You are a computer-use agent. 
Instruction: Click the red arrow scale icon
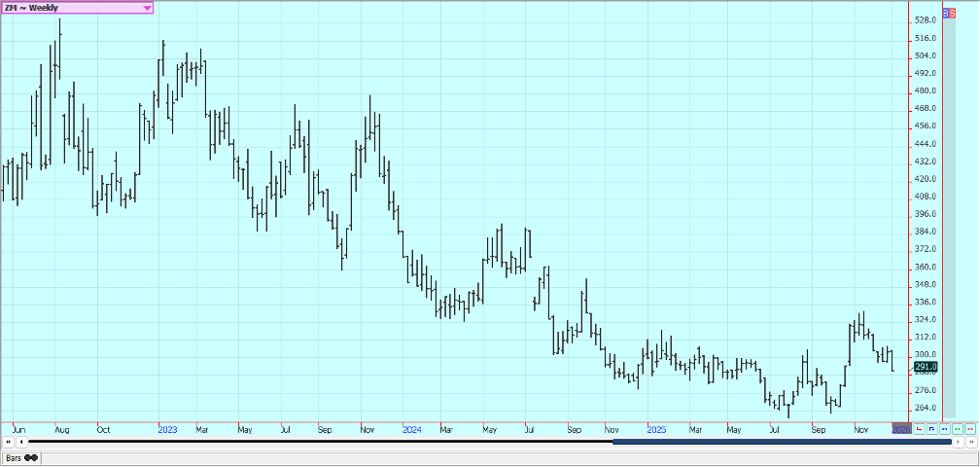(919, 428)
